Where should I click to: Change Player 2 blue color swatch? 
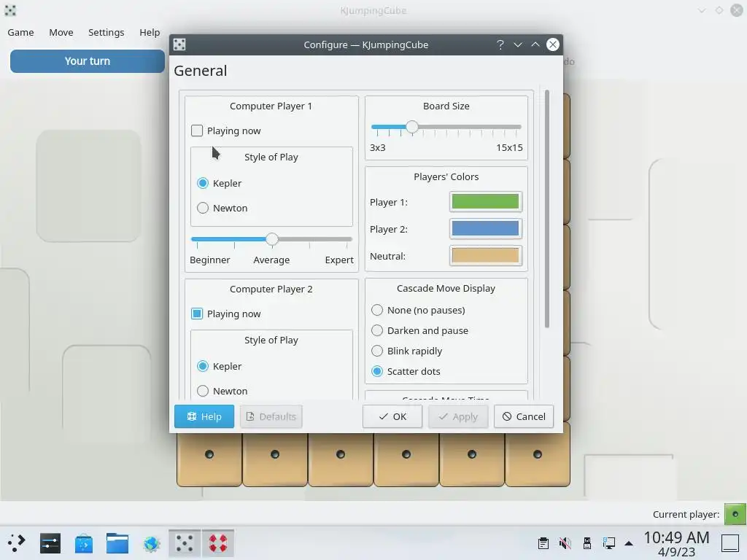click(x=485, y=228)
